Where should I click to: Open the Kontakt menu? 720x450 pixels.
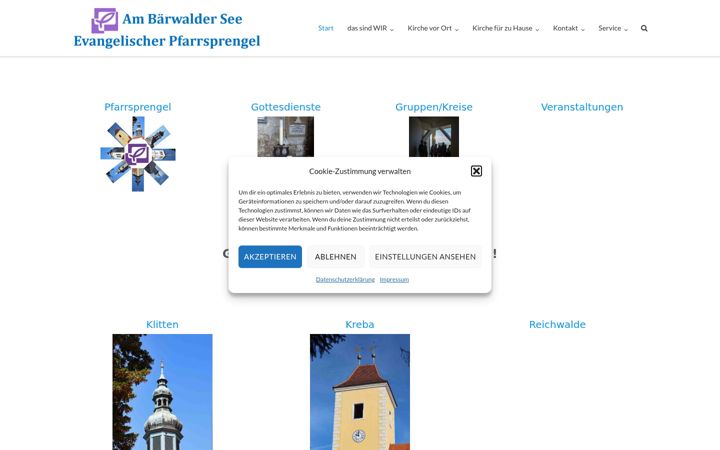pyautogui.click(x=565, y=28)
